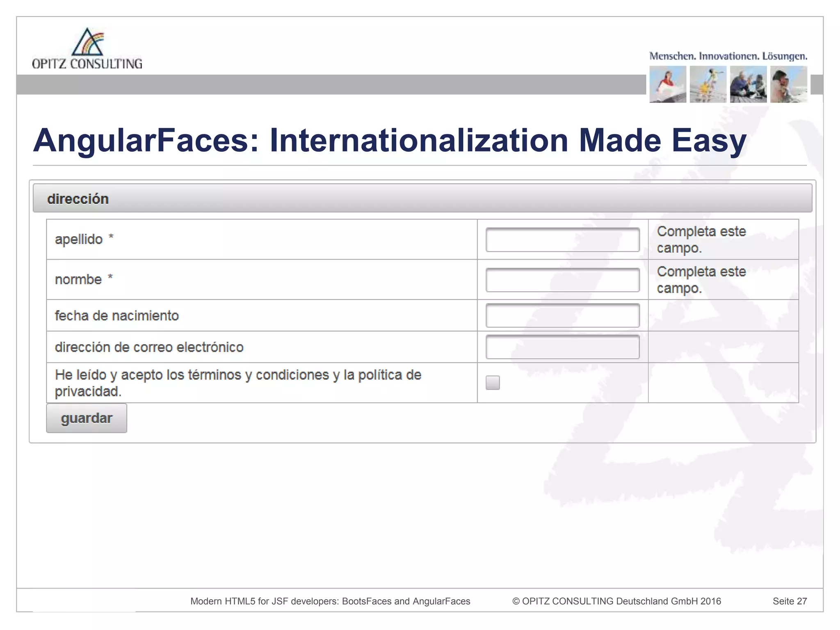Click 'Completa este campo.' beside apellido

pyautogui.click(x=701, y=240)
